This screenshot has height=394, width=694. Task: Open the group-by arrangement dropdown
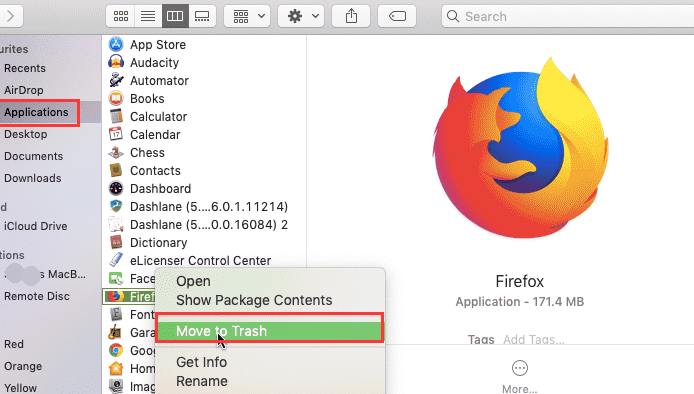247,16
